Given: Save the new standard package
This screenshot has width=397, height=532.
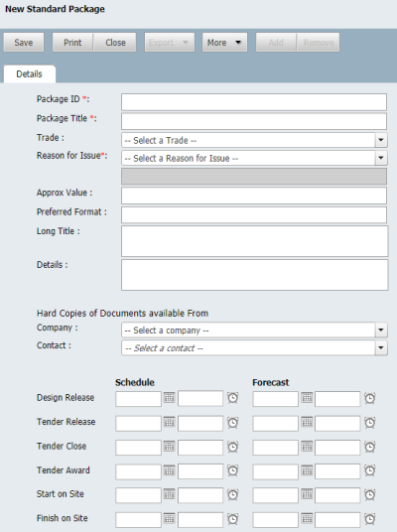Looking at the screenshot, I should click(x=24, y=43).
